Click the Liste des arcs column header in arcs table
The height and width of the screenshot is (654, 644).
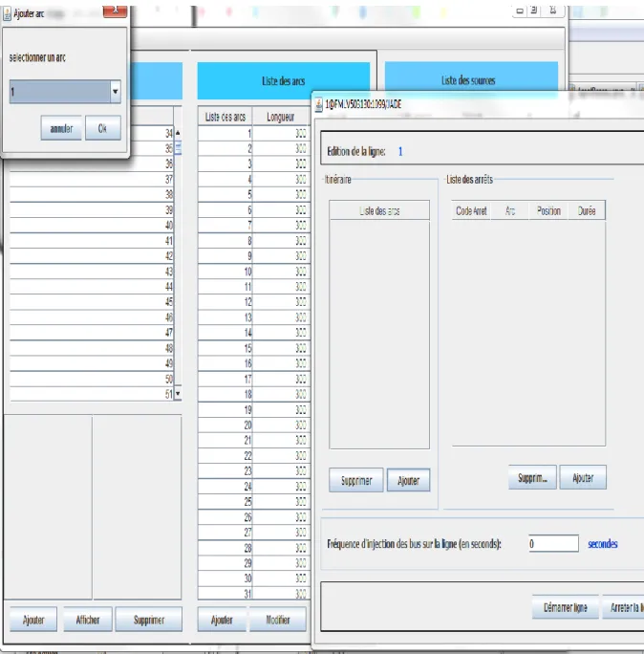(225, 118)
